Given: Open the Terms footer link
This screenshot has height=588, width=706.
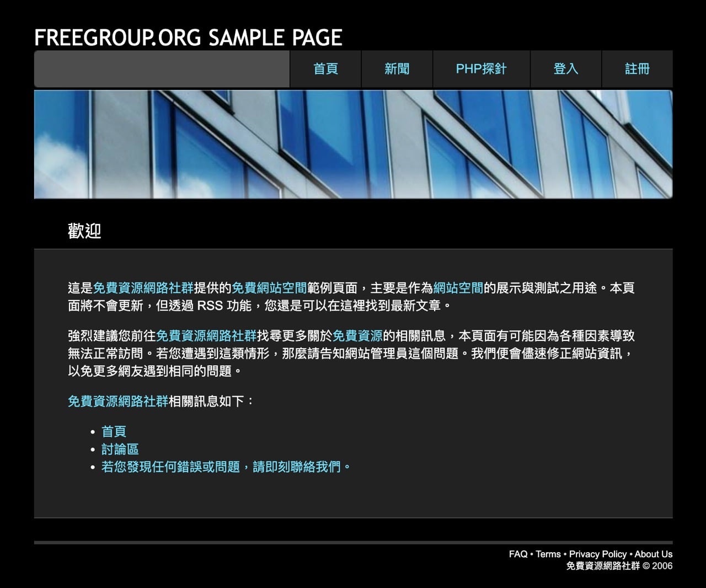Looking at the screenshot, I should [548, 554].
